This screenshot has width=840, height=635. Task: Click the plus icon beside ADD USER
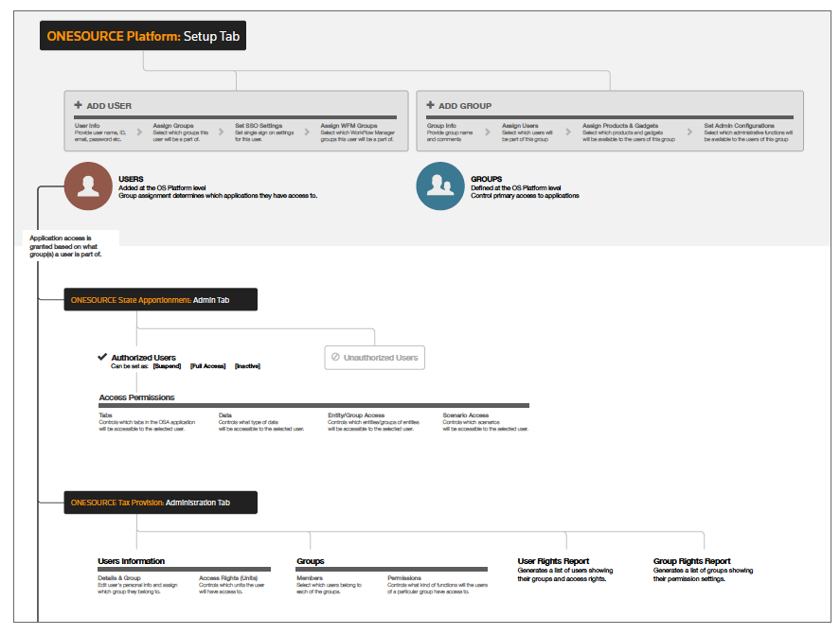[x=79, y=105]
